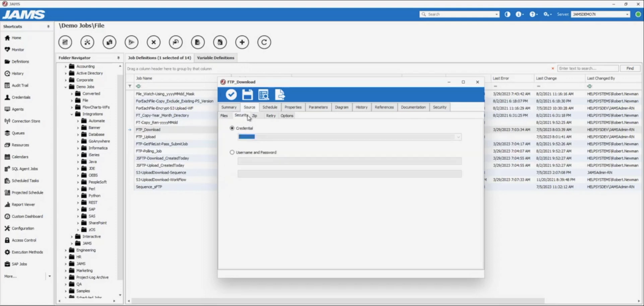Viewport: 644px width, 306px height.
Task: Click the Find button
Action: click(x=630, y=69)
